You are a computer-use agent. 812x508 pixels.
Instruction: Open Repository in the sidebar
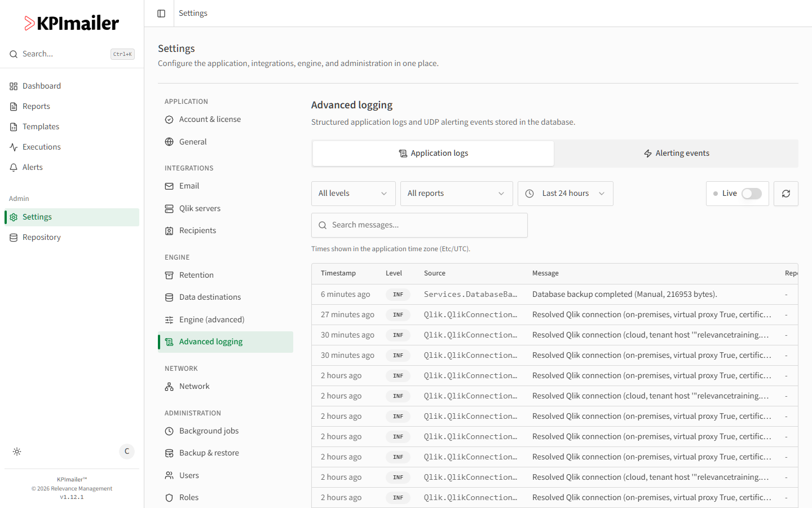pos(72,237)
